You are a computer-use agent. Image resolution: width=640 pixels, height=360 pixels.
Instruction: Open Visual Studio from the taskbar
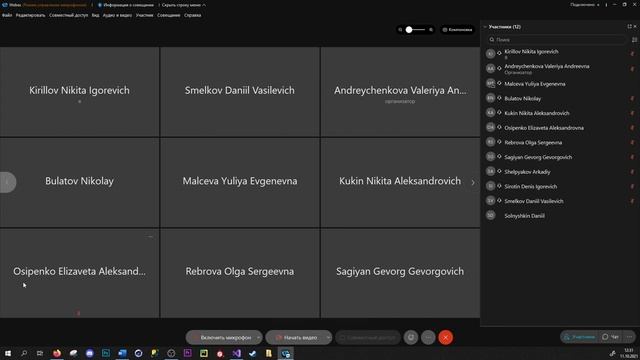[x=236, y=353]
